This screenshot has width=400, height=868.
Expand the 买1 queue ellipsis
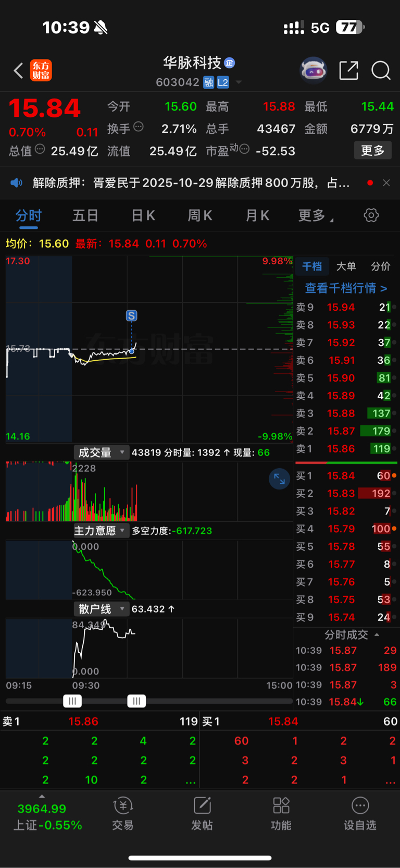coord(390,780)
